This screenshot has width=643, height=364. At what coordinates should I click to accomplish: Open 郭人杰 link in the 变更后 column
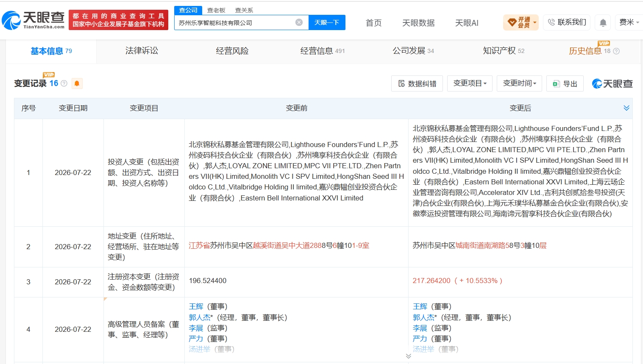click(423, 317)
